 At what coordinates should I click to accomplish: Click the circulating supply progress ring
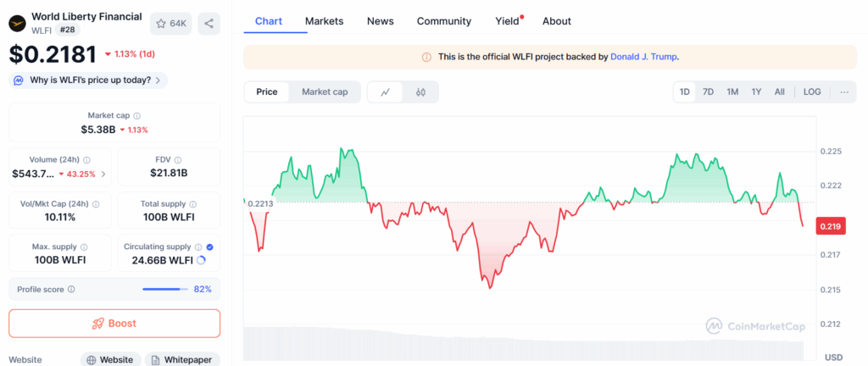coord(201,260)
